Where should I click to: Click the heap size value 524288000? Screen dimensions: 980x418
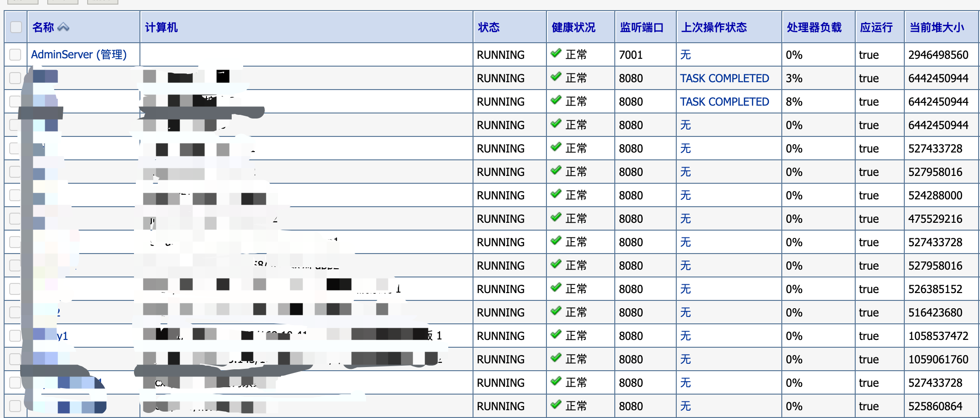(x=935, y=196)
